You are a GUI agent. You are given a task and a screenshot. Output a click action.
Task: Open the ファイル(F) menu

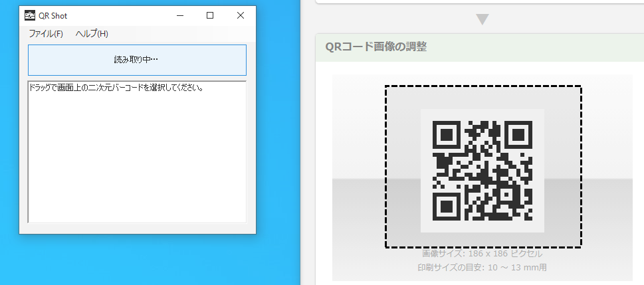click(x=46, y=34)
